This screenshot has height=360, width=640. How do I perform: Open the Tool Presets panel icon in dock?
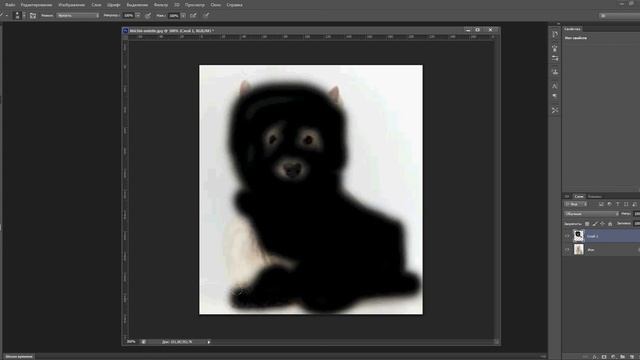(x=555, y=110)
